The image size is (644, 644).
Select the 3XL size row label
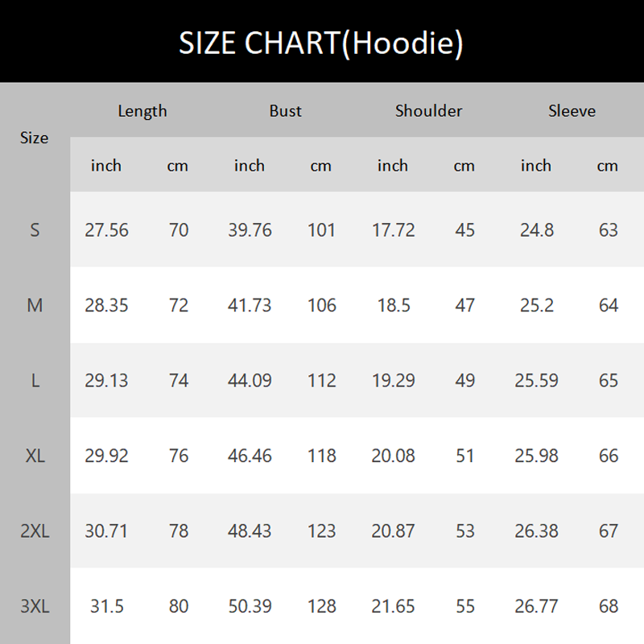click(35, 606)
